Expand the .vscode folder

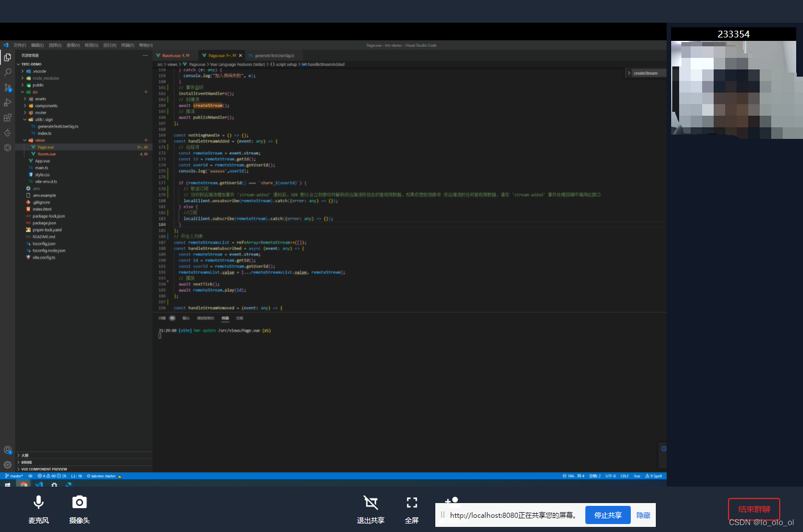click(x=39, y=72)
